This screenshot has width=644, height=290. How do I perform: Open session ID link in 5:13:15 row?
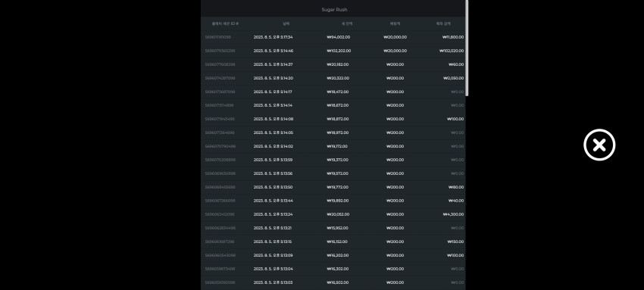point(219,242)
